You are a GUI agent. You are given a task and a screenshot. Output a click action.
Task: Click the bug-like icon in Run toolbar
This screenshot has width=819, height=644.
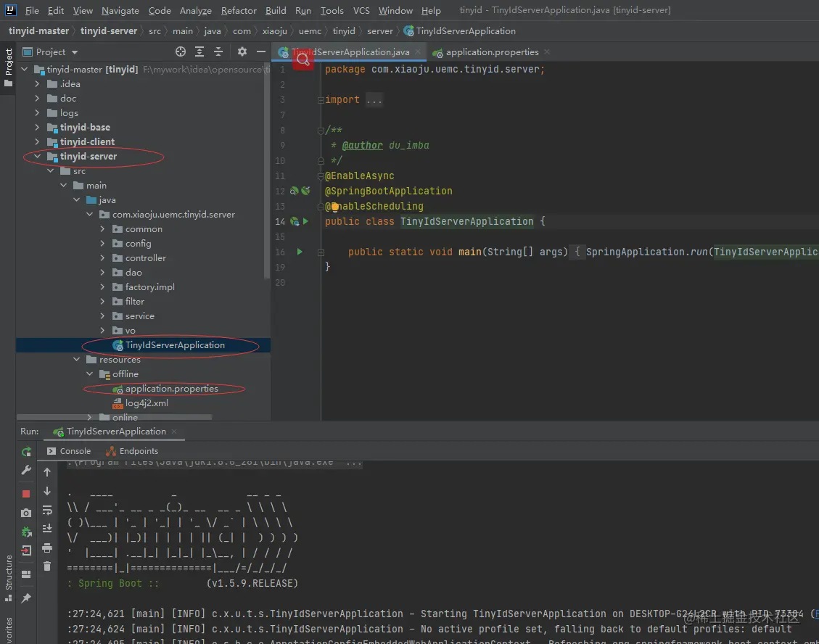(x=26, y=532)
